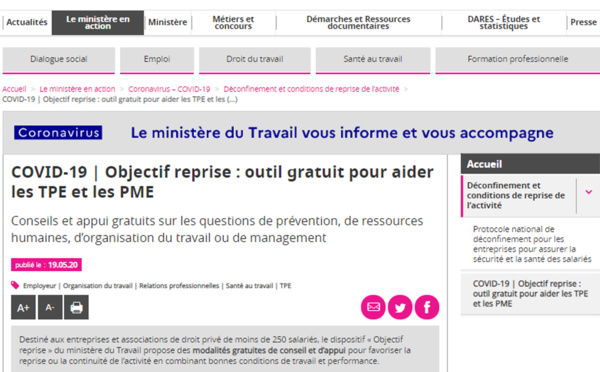Open the Actualités menu
The width and height of the screenshot is (600, 372).
point(27,22)
